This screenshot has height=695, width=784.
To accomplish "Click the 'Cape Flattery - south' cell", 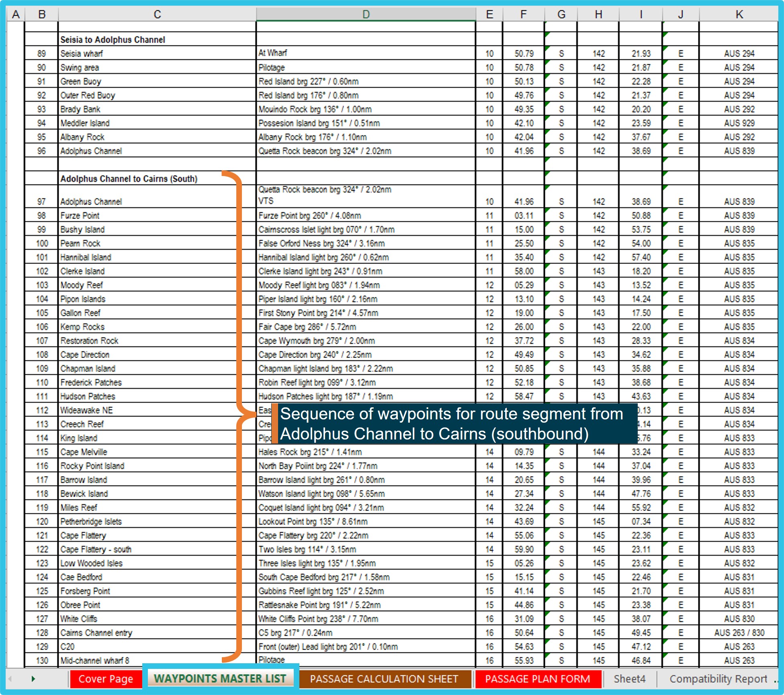I will 157,549.
